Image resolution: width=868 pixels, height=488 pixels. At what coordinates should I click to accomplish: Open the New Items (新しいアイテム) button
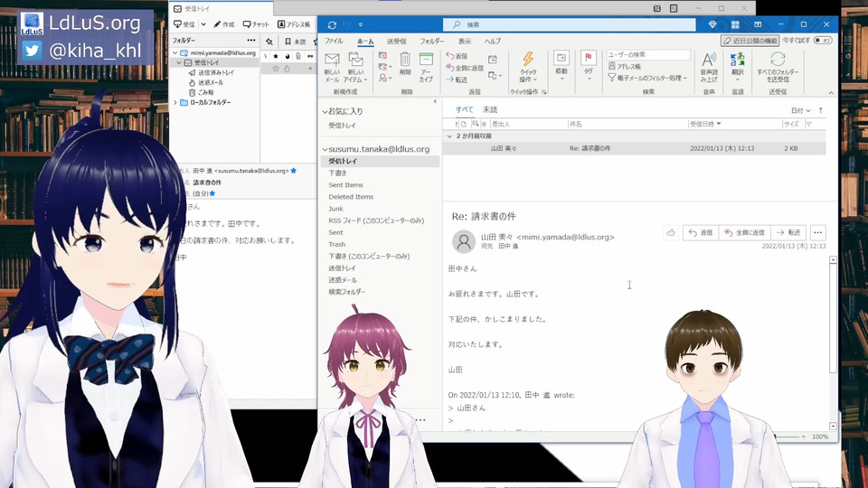355,68
